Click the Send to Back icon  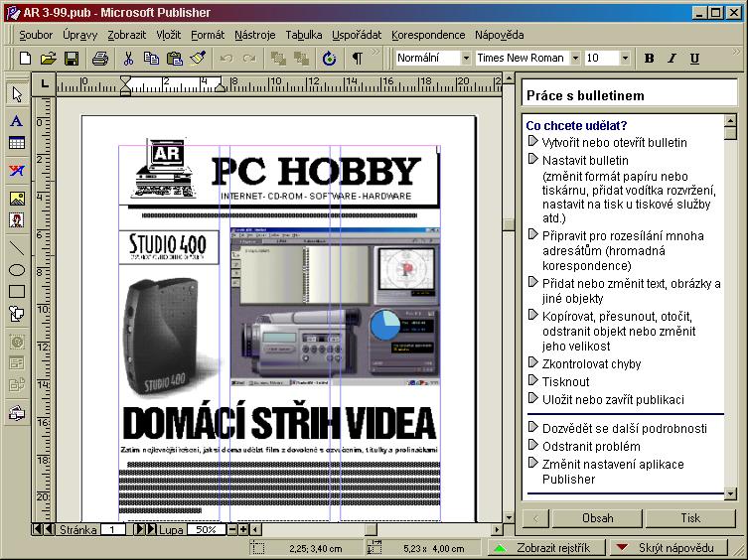pos(301,59)
